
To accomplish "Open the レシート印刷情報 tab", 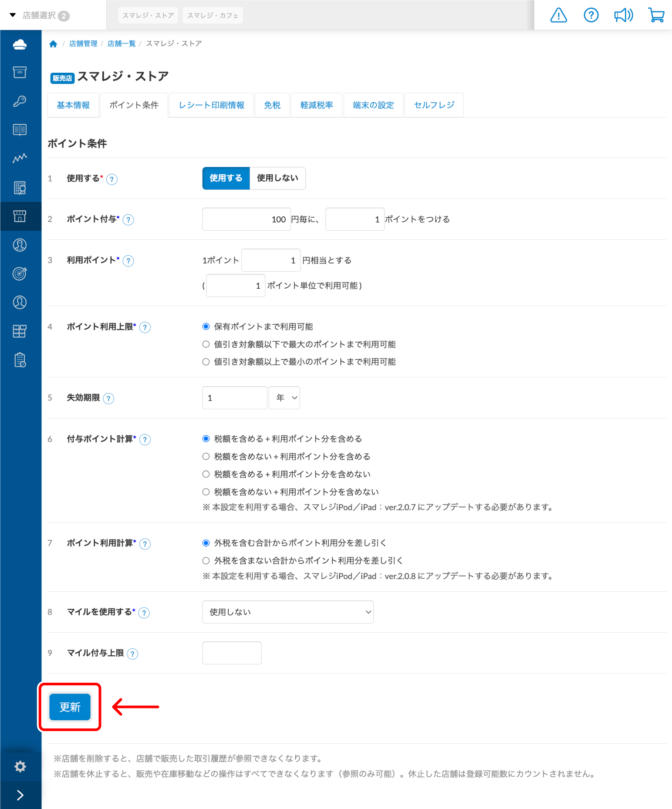I will coord(211,105).
